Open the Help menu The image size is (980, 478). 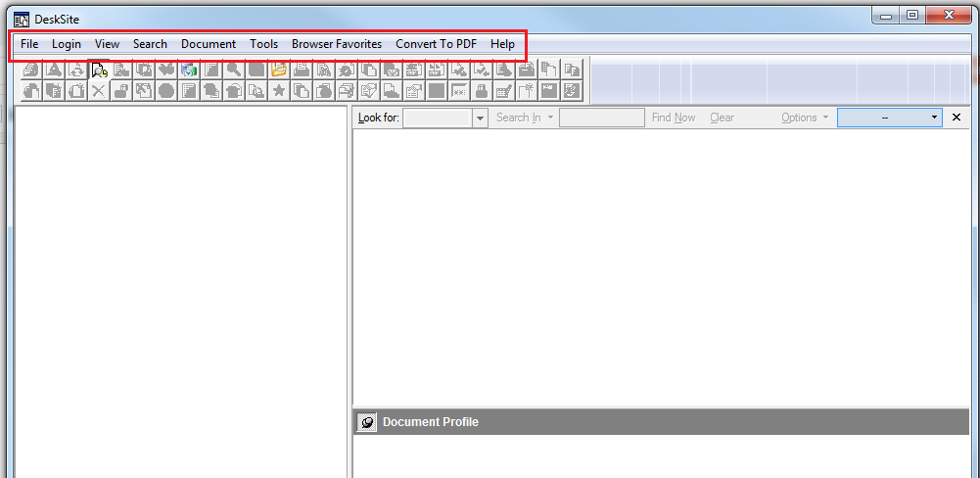pos(502,44)
